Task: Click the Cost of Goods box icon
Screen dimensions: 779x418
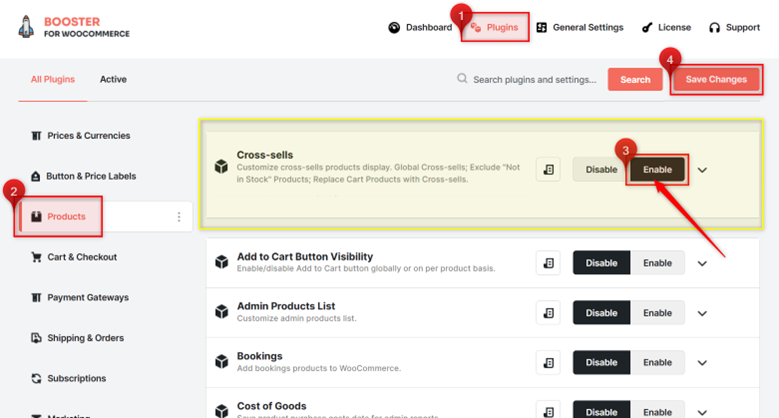Action: pyautogui.click(x=222, y=411)
